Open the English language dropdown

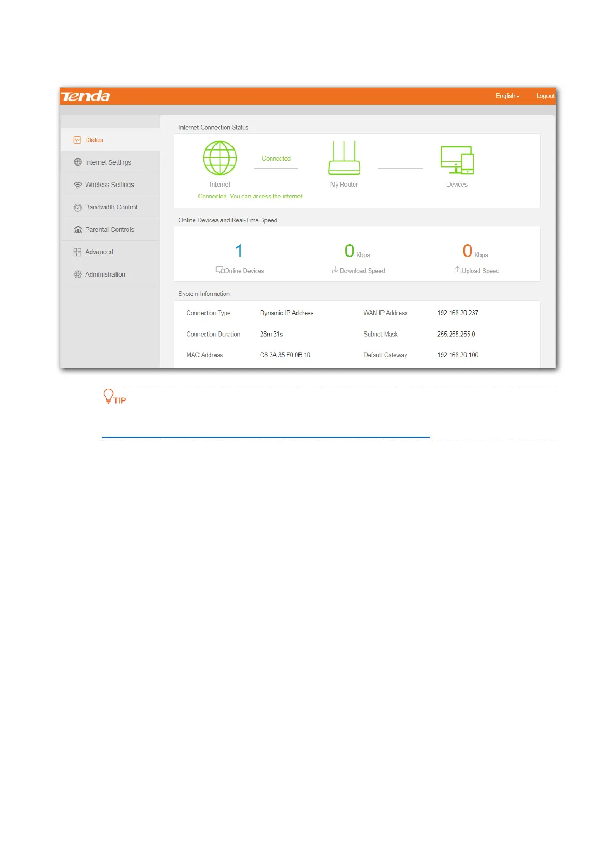pos(507,96)
